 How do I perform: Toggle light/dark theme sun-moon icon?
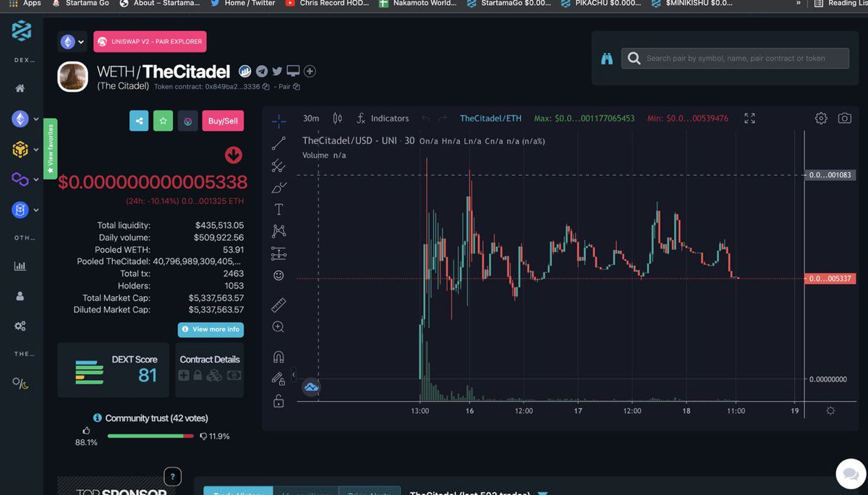20,382
